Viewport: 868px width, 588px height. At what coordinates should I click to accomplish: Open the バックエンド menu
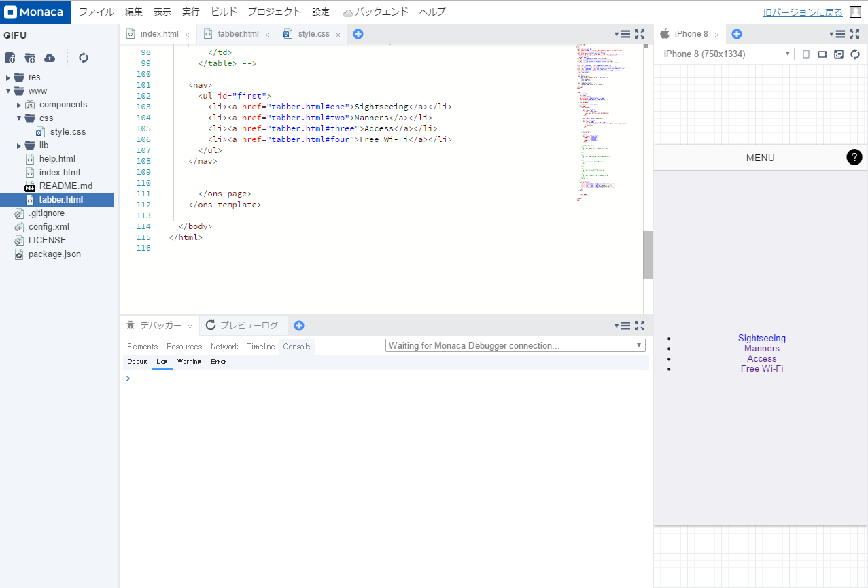click(x=376, y=12)
